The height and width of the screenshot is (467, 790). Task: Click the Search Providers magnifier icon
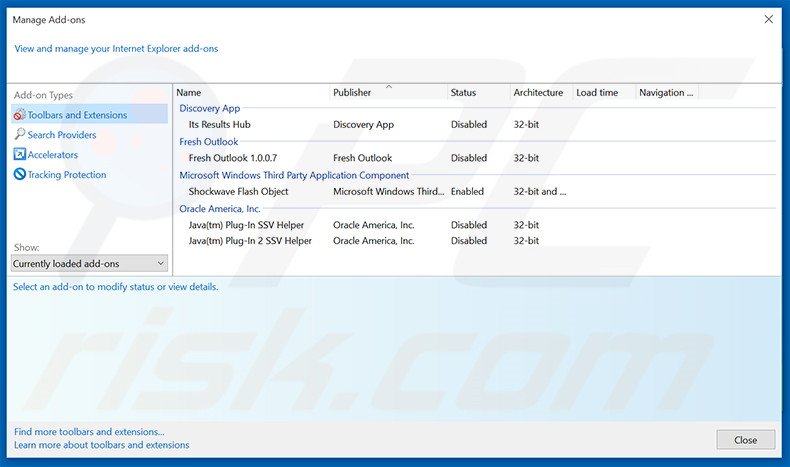click(20, 134)
